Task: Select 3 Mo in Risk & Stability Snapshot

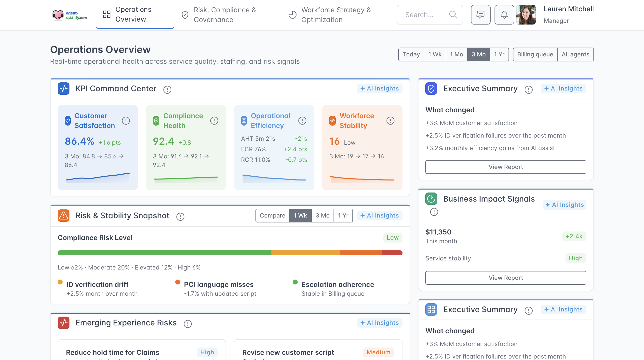Action: pyautogui.click(x=322, y=215)
